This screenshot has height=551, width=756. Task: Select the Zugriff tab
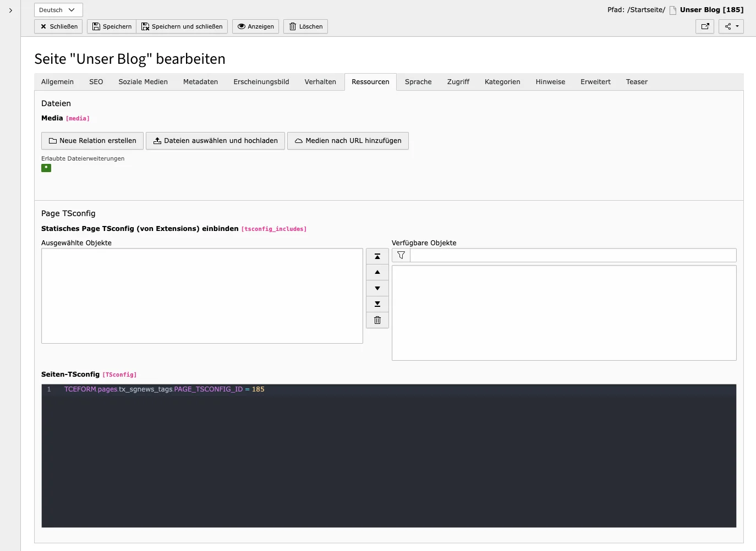(458, 81)
